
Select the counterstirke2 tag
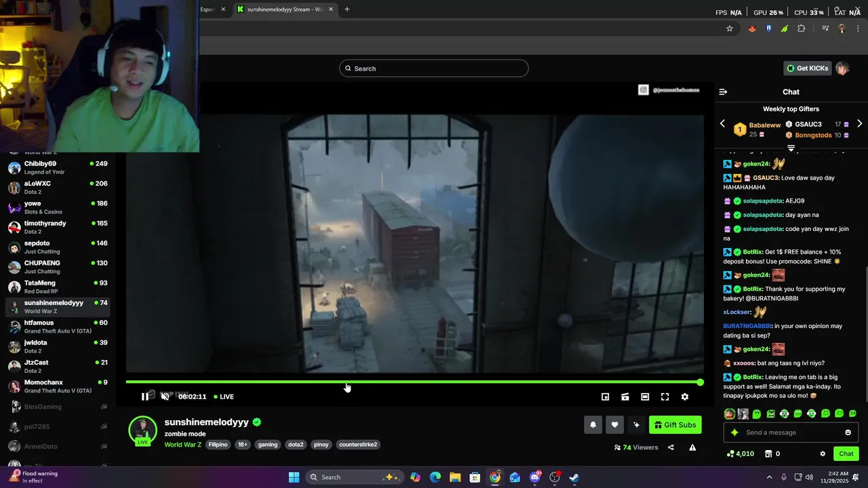(358, 445)
